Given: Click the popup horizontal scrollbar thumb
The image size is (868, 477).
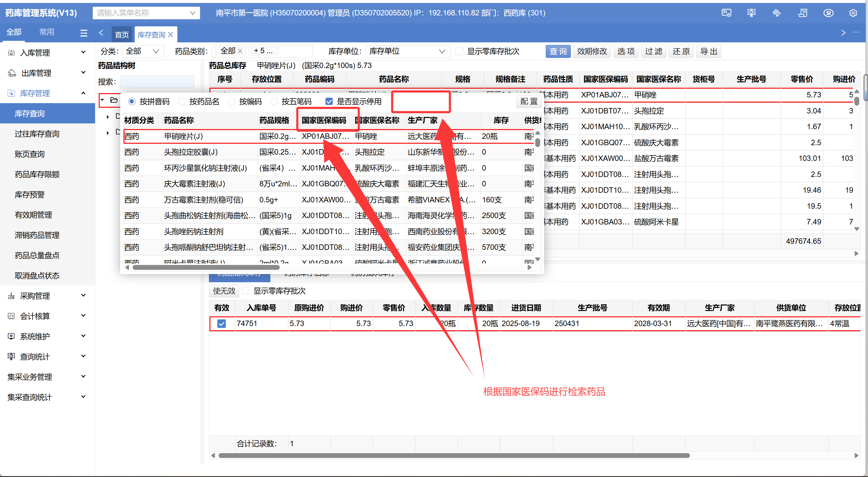Looking at the screenshot, I should [x=206, y=267].
